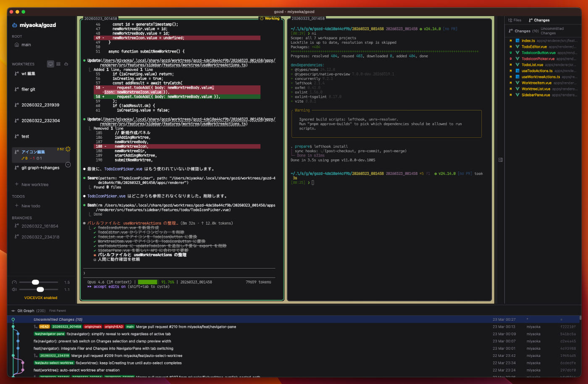Open useWorktreeActions.ts in changes list
The height and width of the screenshot is (384, 588).
tap(543, 77)
